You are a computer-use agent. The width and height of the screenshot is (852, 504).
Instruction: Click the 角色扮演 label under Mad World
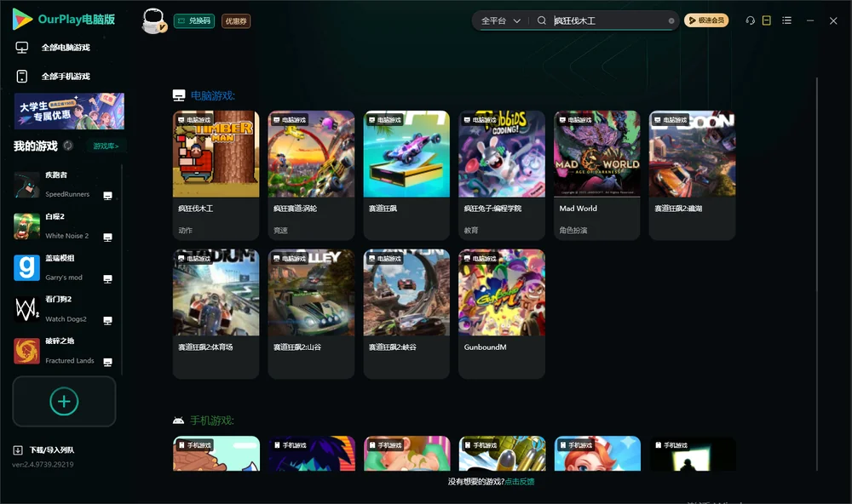click(x=573, y=230)
